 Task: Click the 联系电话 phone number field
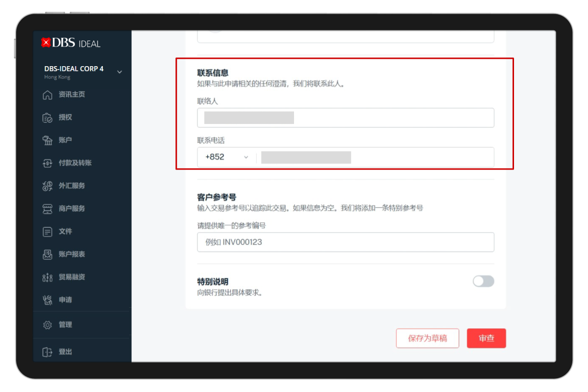point(375,157)
